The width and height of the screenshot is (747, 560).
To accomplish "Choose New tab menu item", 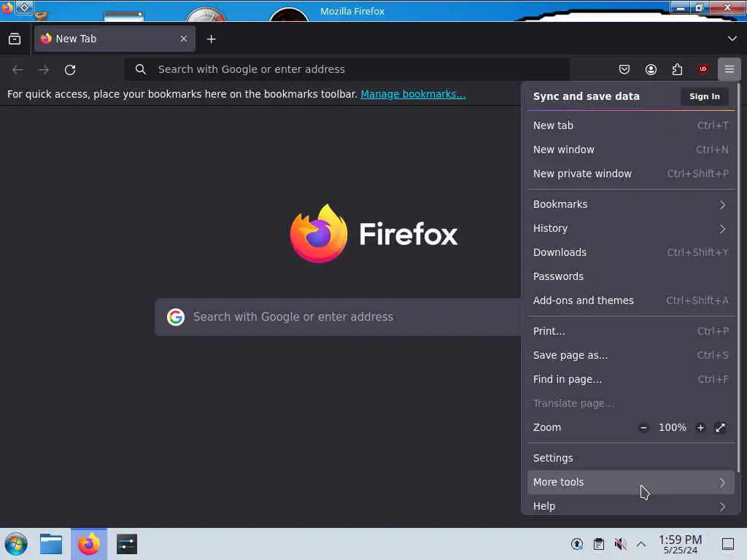I will pyautogui.click(x=631, y=125).
